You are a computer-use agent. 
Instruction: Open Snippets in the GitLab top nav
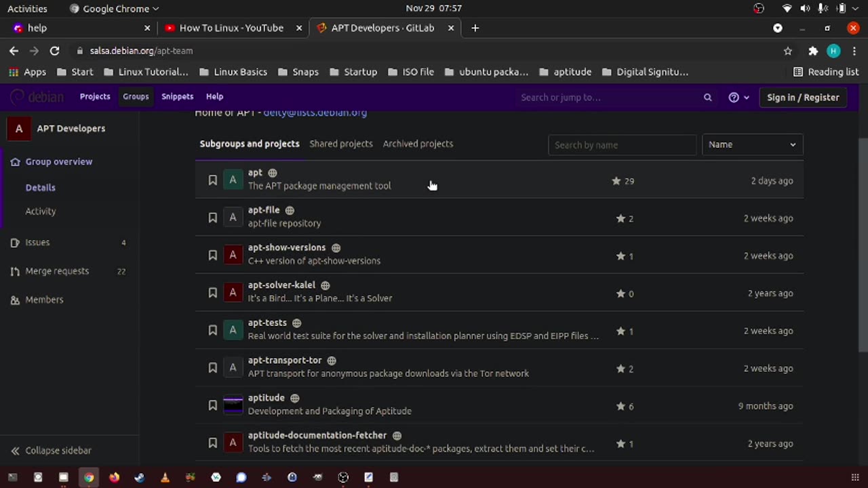point(178,97)
